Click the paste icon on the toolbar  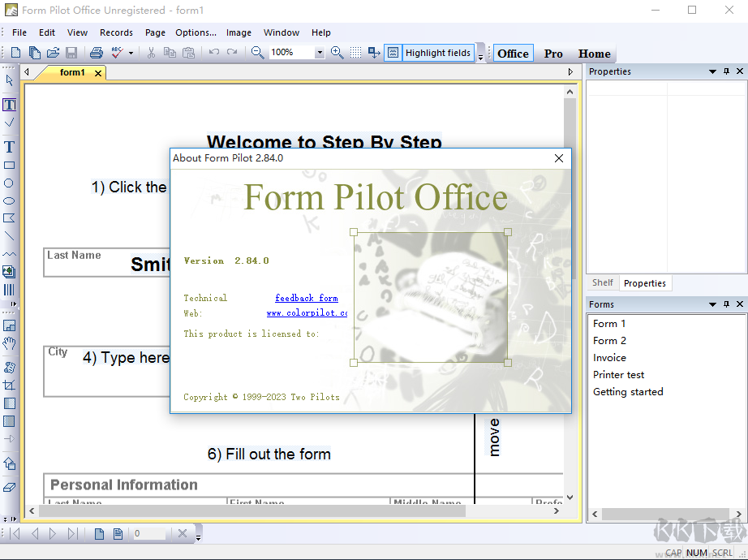pos(187,50)
